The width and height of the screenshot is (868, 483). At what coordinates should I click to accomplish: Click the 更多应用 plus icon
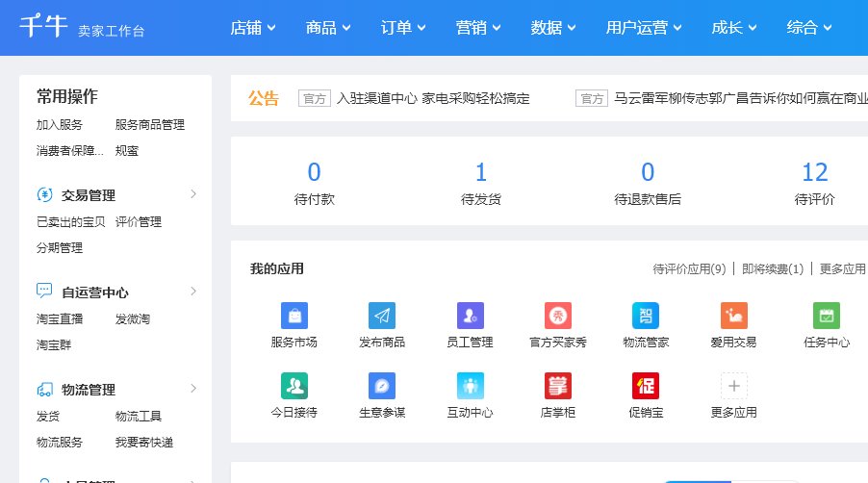click(733, 386)
